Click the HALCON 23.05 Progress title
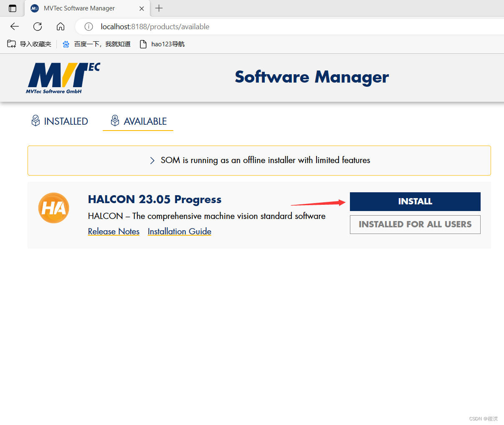 [x=154, y=199]
